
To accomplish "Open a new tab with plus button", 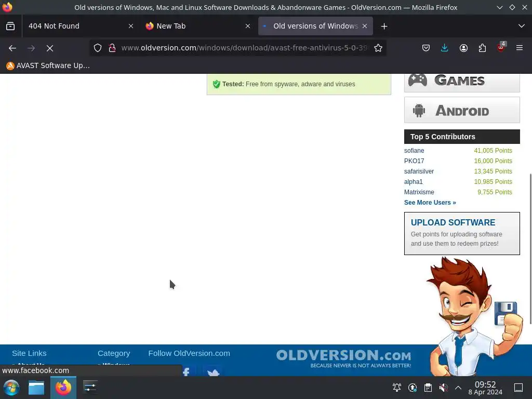I will pyautogui.click(x=384, y=26).
